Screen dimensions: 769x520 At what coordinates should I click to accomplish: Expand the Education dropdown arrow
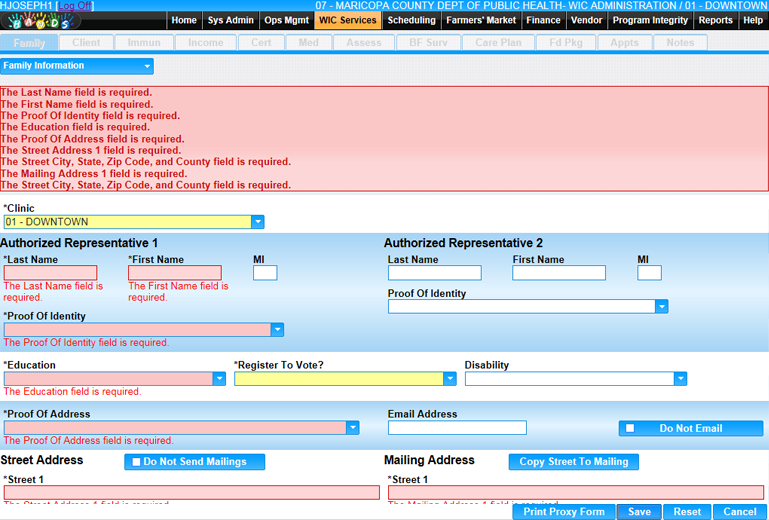[x=219, y=379]
